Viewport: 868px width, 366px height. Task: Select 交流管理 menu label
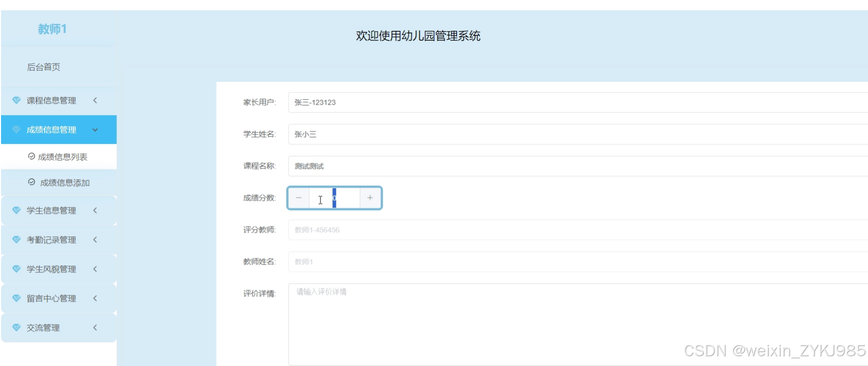tap(43, 328)
